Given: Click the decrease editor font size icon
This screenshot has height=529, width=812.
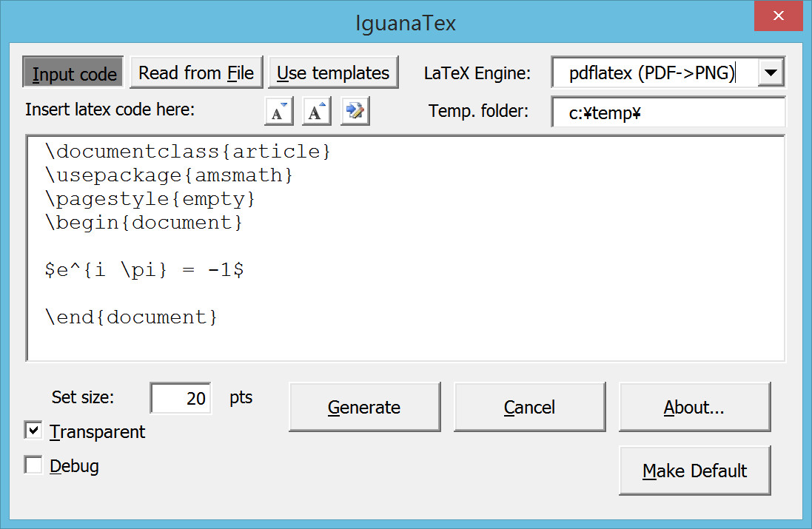Looking at the screenshot, I should 279,111.
